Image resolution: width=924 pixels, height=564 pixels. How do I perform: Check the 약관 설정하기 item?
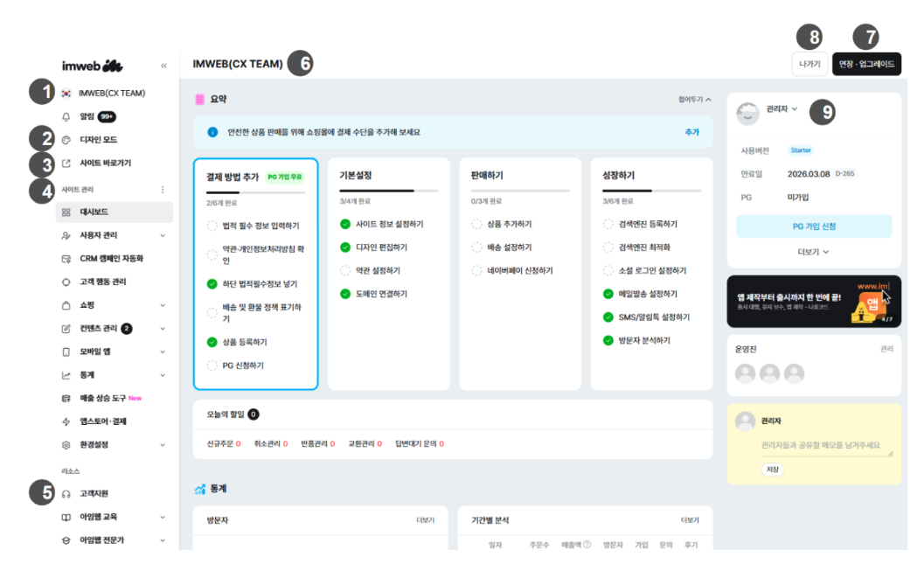tap(345, 270)
